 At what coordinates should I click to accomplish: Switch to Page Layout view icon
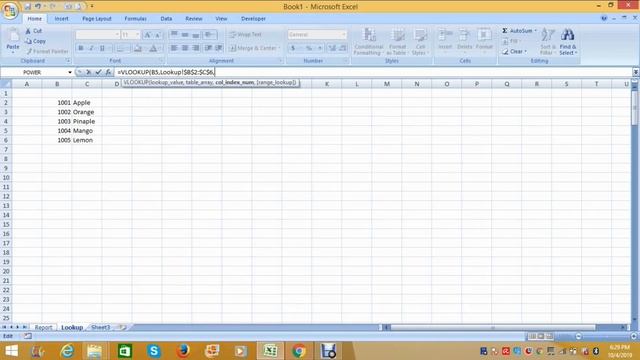tap(541, 336)
